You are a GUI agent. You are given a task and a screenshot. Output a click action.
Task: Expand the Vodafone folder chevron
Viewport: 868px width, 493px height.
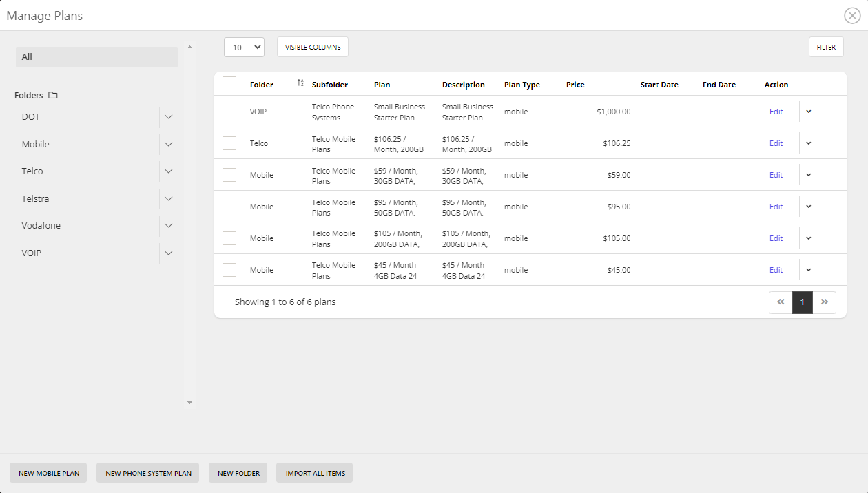coord(169,226)
